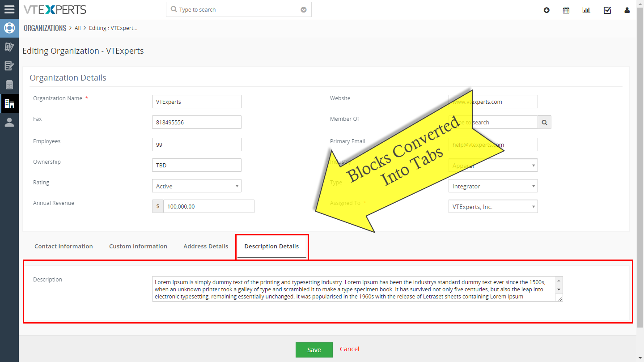Viewport: 644px width, 362px height.
Task: Open the calendar icon in header
Action: click(x=566, y=10)
